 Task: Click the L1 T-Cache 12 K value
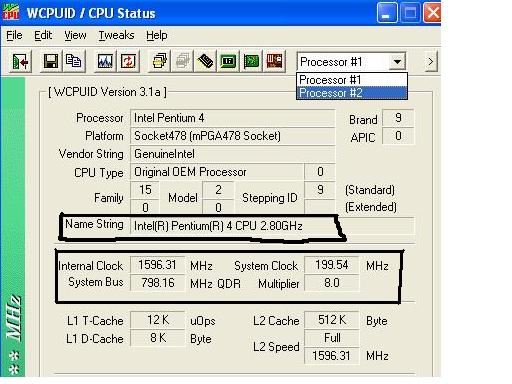[x=157, y=320]
